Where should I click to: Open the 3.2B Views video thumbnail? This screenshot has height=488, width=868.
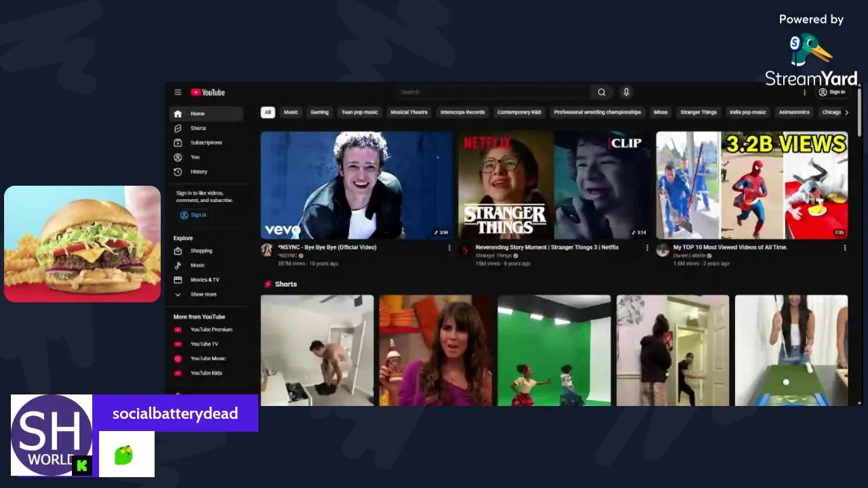point(752,185)
